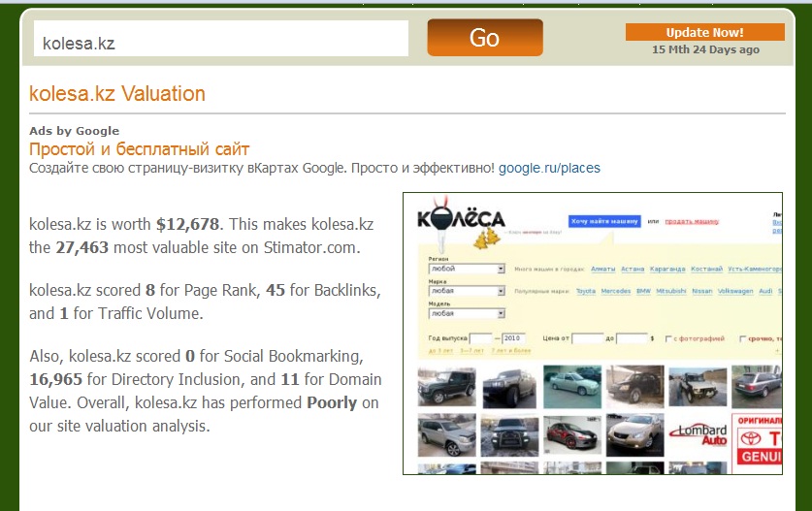
Task: Click the 2010 year field in preview
Action: (512, 338)
